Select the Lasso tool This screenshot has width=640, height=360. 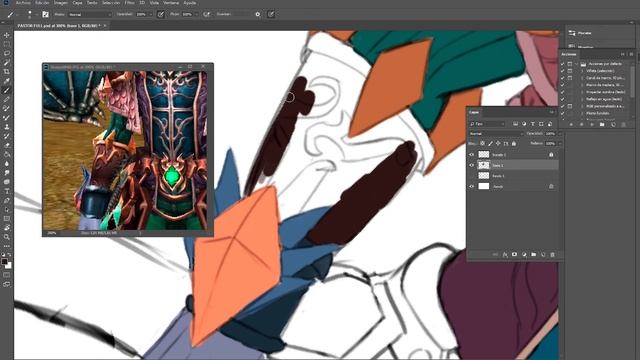(7, 53)
